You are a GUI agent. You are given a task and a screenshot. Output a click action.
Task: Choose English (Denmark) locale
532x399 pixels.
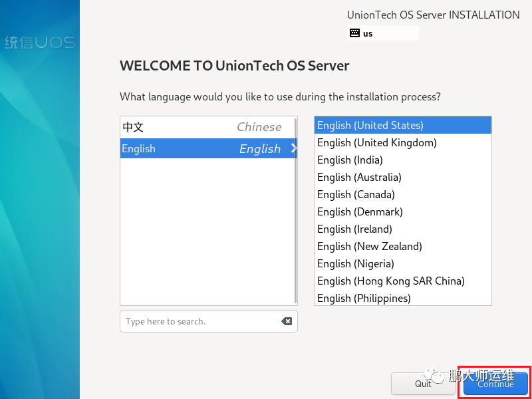403,211
